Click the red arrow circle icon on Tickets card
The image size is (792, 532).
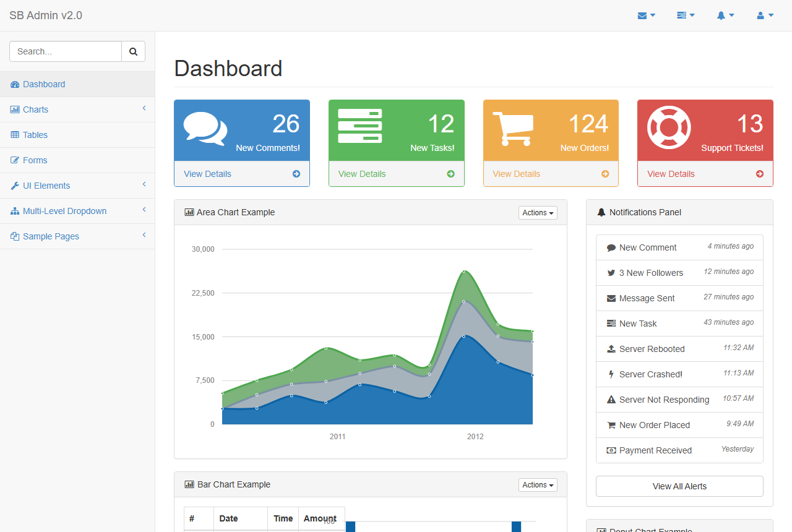click(x=760, y=174)
